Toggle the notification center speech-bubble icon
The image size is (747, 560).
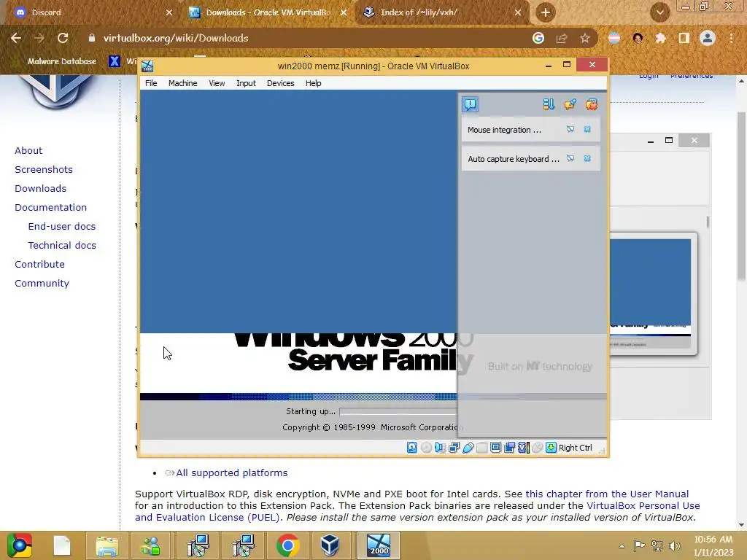tap(471, 104)
